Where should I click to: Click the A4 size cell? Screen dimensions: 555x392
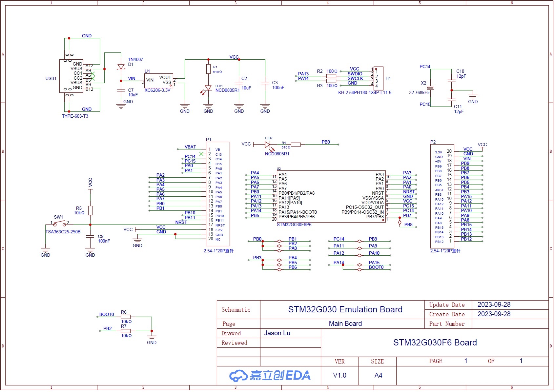point(378,376)
